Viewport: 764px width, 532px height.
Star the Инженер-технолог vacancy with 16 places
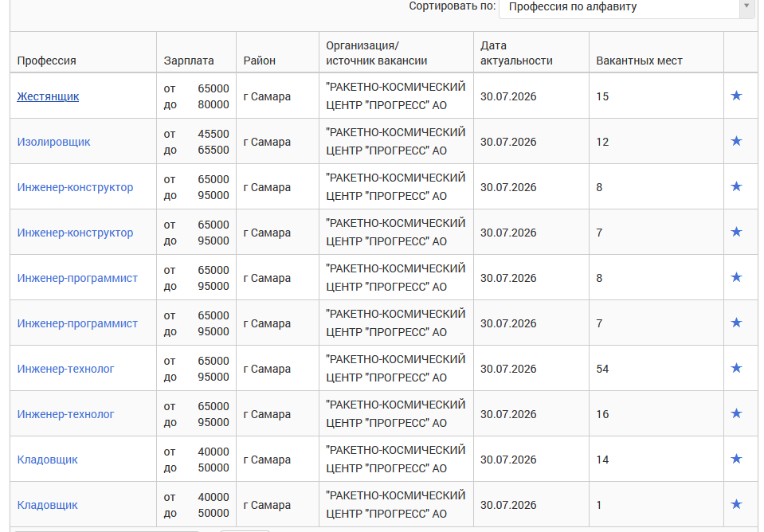coord(736,413)
